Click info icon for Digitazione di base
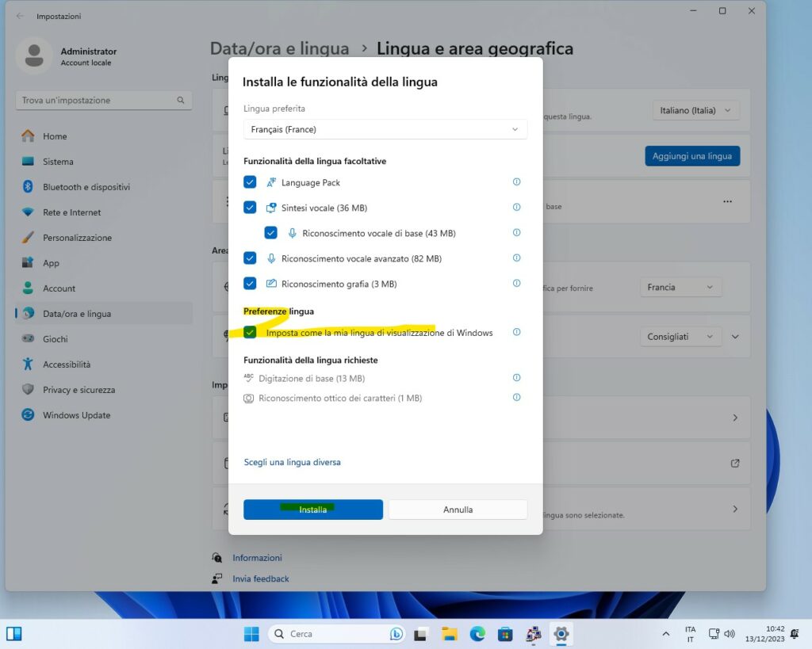812x649 pixels. (x=516, y=378)
